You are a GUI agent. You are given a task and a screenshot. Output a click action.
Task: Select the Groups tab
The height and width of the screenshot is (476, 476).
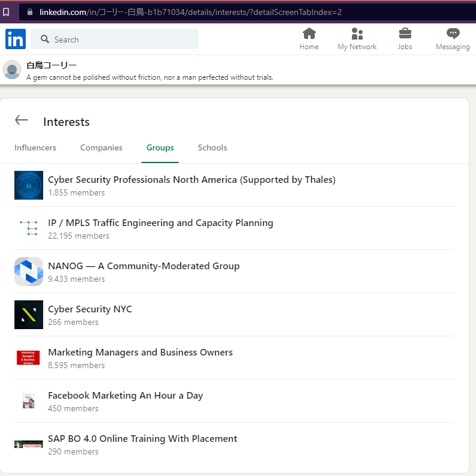(x=160, y=147)
